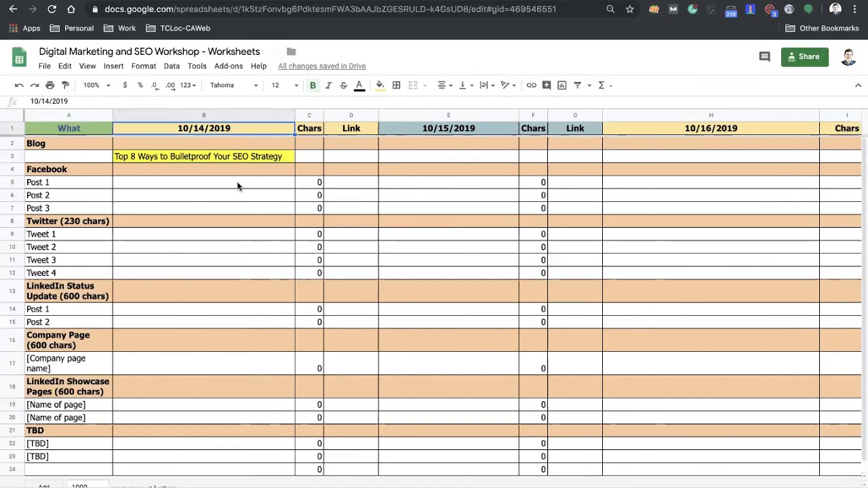Open the vertical align dropdown
The image size is (868, 488).
pos(466,85)
